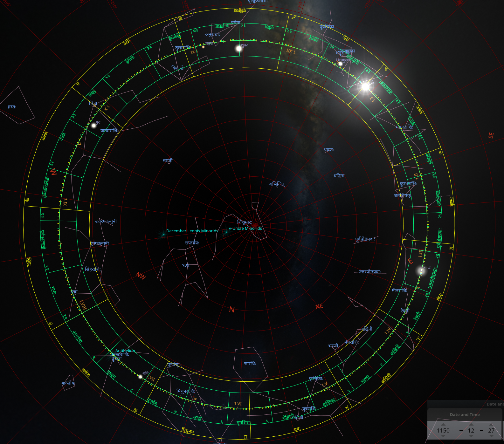Click the Date and Time dialog title

click(x=465, y=414)
